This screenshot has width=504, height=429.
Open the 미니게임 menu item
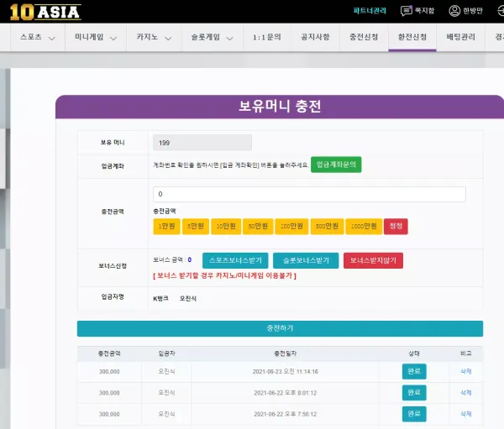click(x=89, y=37)
